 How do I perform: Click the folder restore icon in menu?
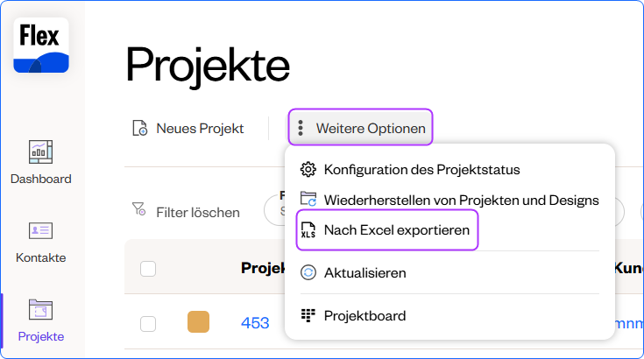click(x=308, y=200)
